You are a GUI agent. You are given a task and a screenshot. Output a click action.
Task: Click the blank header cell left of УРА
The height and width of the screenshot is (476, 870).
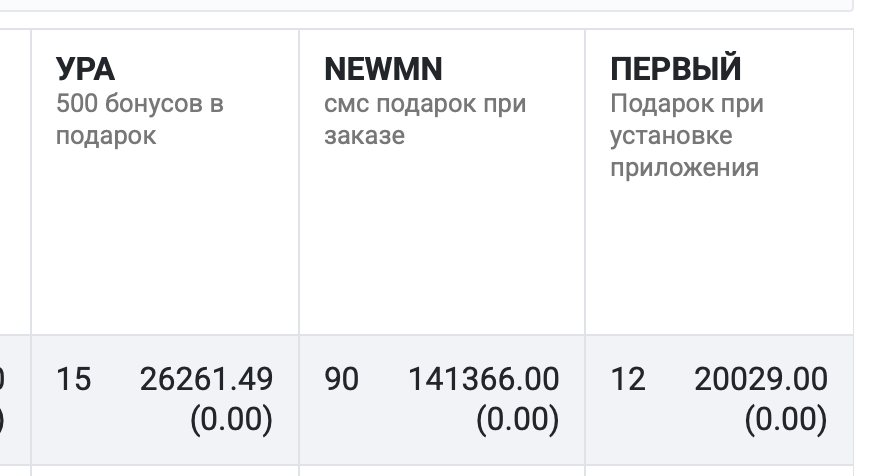14,180
